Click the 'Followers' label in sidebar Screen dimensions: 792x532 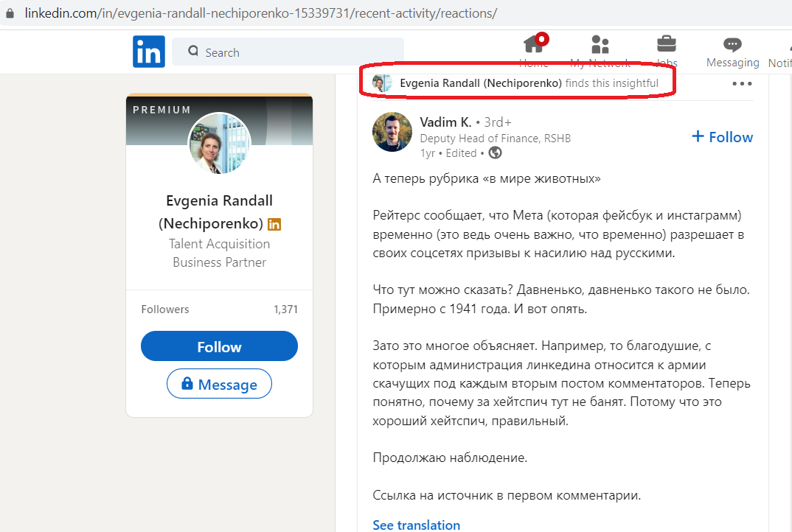(x=165, y=309)
